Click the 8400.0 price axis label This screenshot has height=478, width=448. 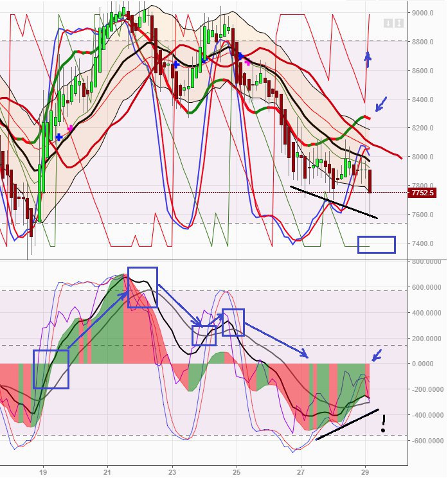point(422,100)
